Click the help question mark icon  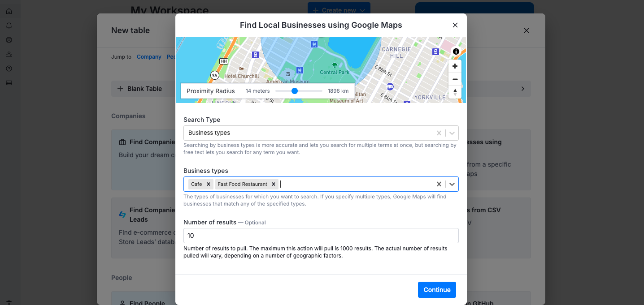coord(9,69)
